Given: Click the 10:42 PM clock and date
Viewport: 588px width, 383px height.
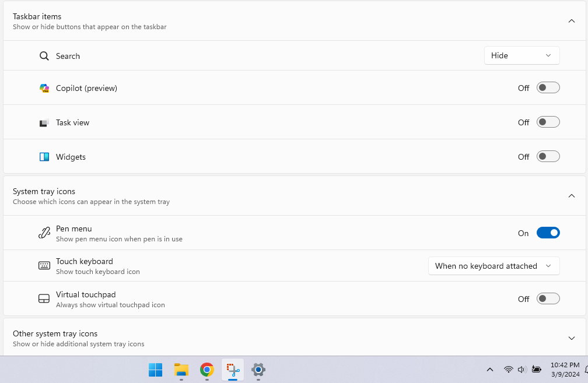Looking at the screenshot, I should click(565, 370).
